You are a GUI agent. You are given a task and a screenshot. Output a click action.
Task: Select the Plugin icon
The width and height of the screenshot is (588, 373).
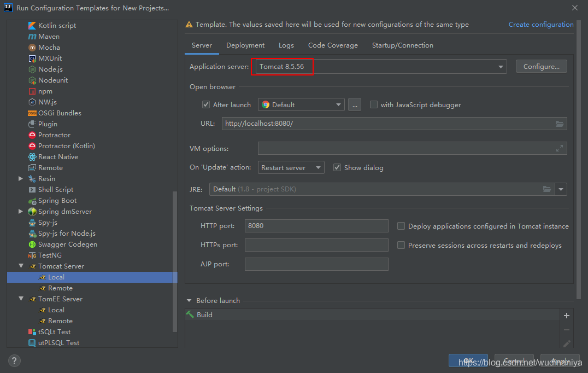(x=32, y=124)
